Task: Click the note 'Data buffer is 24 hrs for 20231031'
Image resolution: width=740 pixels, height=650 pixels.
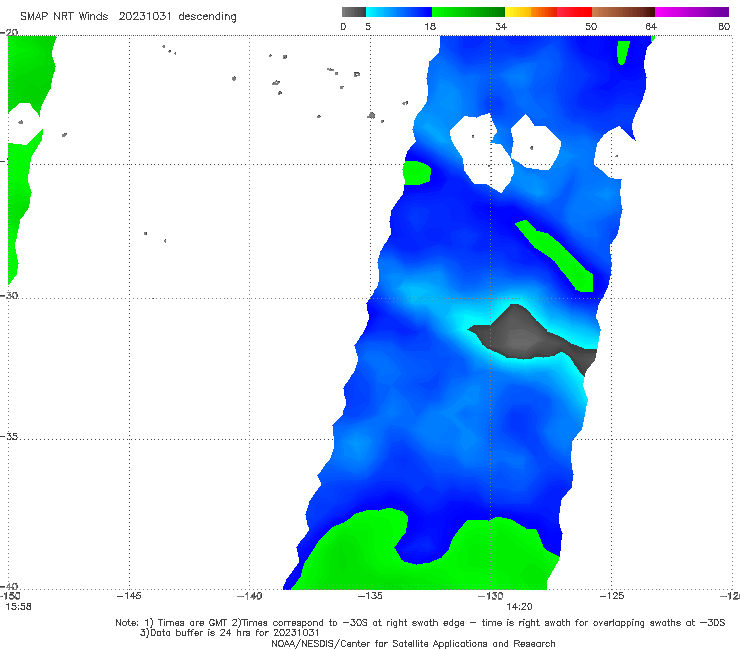Action: coord(230,633)
